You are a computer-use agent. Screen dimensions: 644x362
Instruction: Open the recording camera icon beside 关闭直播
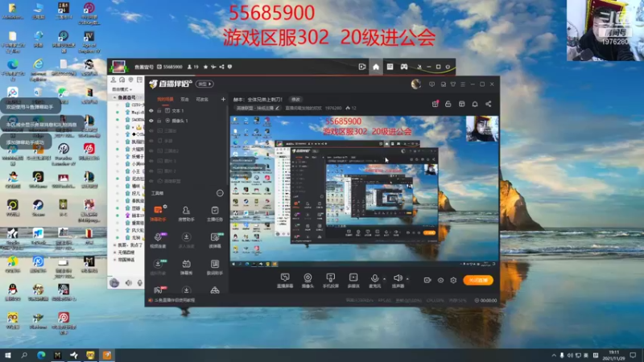point(427,280)
